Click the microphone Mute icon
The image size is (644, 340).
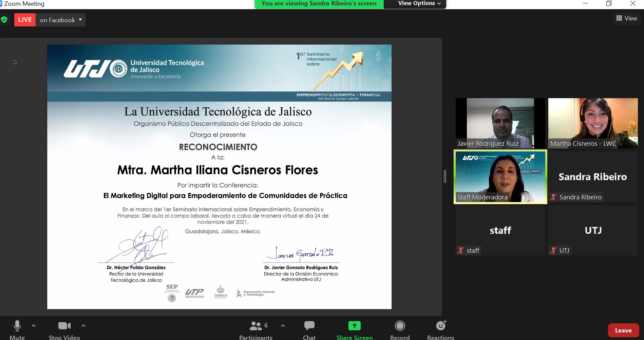(17, 326)
